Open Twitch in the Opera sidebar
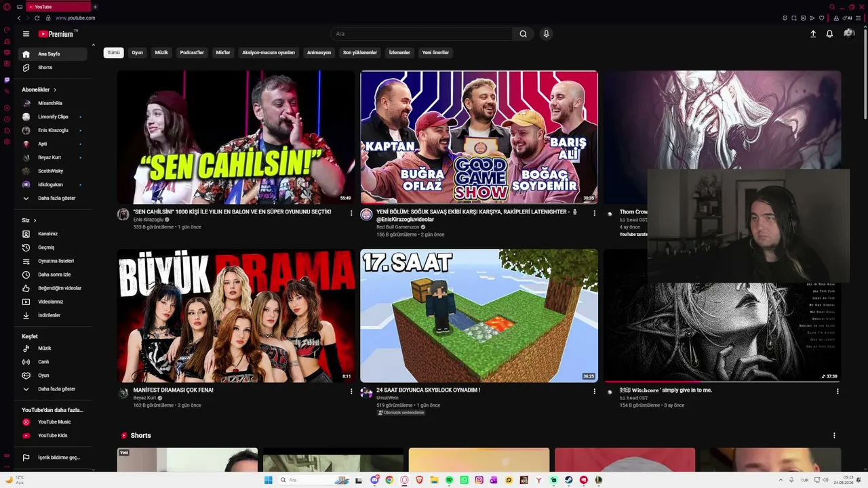This screenshot has height=488, width=868. [x=7, y=80]
